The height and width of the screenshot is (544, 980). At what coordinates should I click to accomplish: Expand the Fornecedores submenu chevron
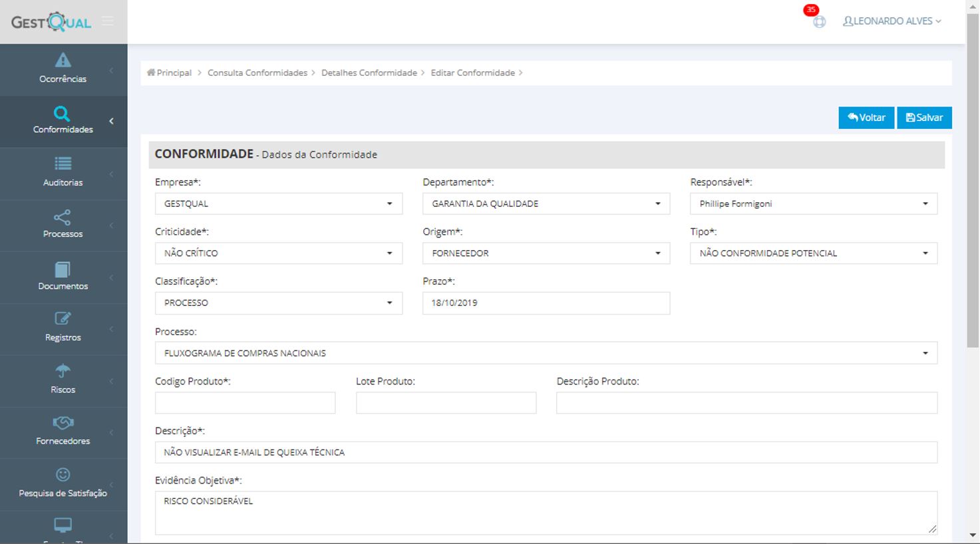[x=111, y=432]
